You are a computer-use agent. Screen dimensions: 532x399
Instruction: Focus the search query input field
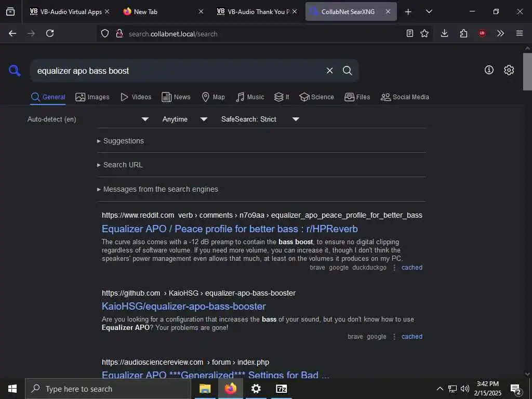[177, 71]
